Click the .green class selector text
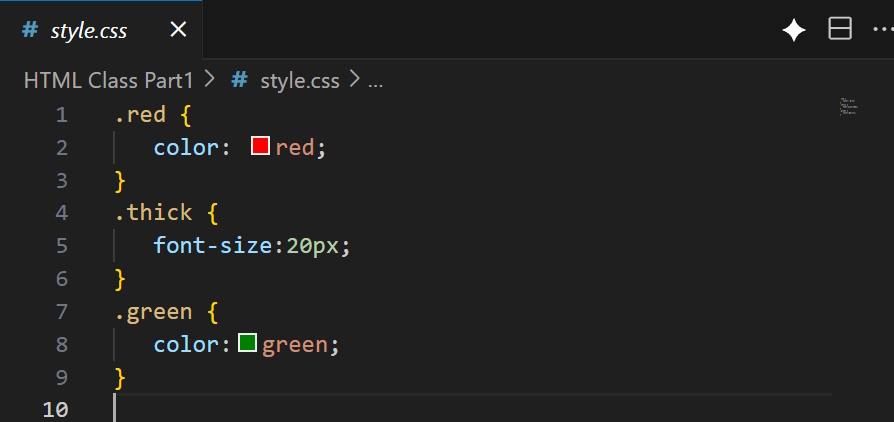 153,311
